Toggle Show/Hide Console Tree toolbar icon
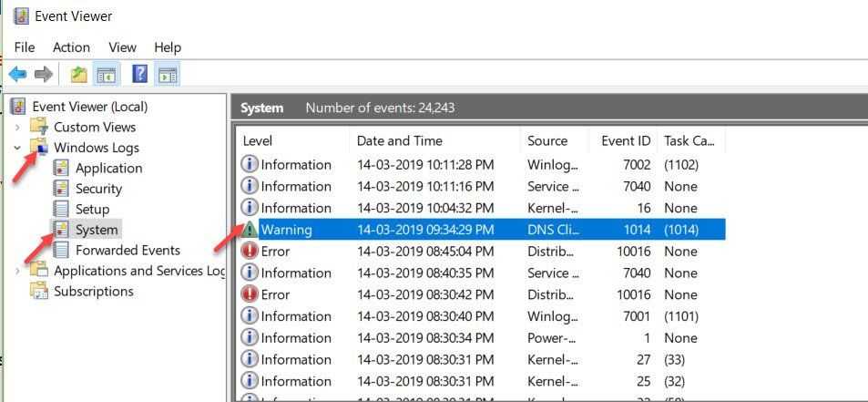This screenshot has width=868, height=402. coord(106,74)
